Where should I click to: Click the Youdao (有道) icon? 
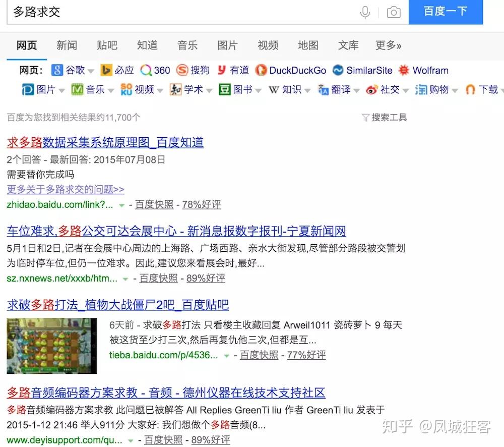[221, 70]
